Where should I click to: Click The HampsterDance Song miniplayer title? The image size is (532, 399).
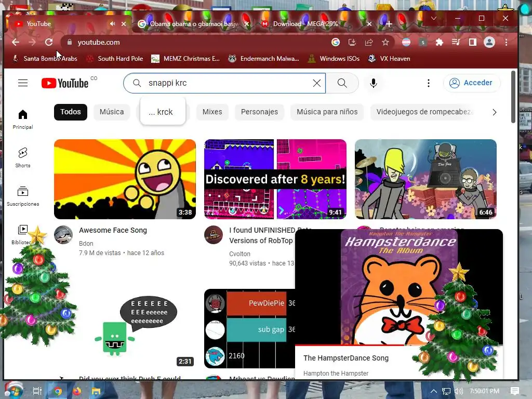[x=346, y=358]
